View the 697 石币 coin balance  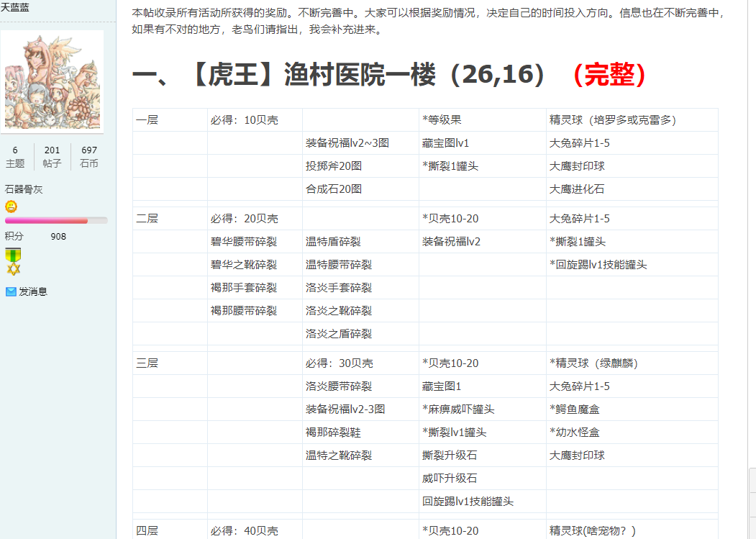click(89, 157)
